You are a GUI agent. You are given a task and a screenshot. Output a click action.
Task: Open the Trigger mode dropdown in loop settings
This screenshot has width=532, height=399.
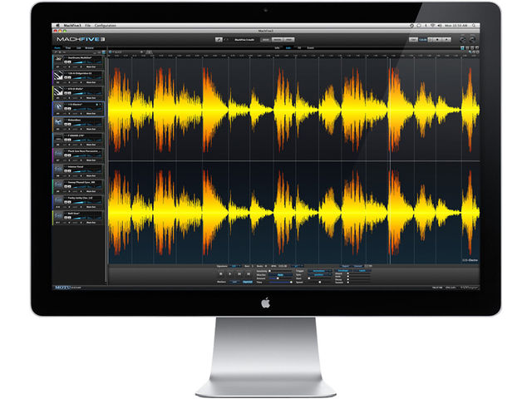pyautogui.click(x=320, y=271)
